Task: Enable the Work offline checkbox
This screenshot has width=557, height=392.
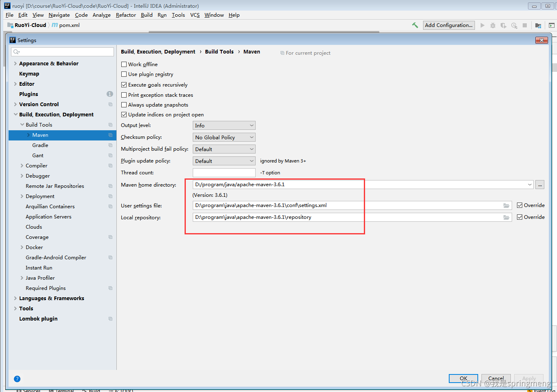Action: [124, 65]
